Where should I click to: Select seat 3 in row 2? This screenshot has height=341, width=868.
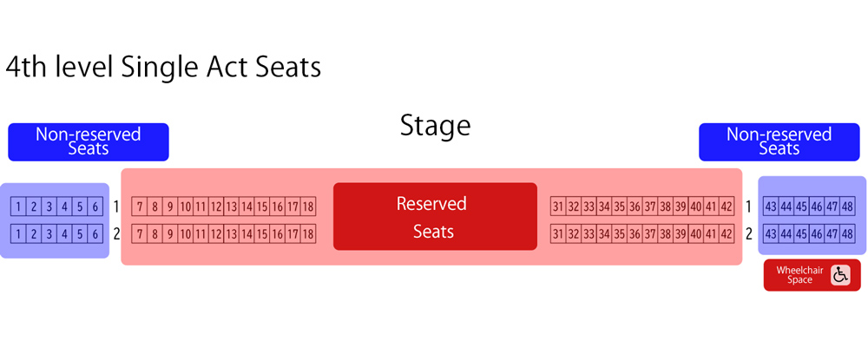point(49,234)
